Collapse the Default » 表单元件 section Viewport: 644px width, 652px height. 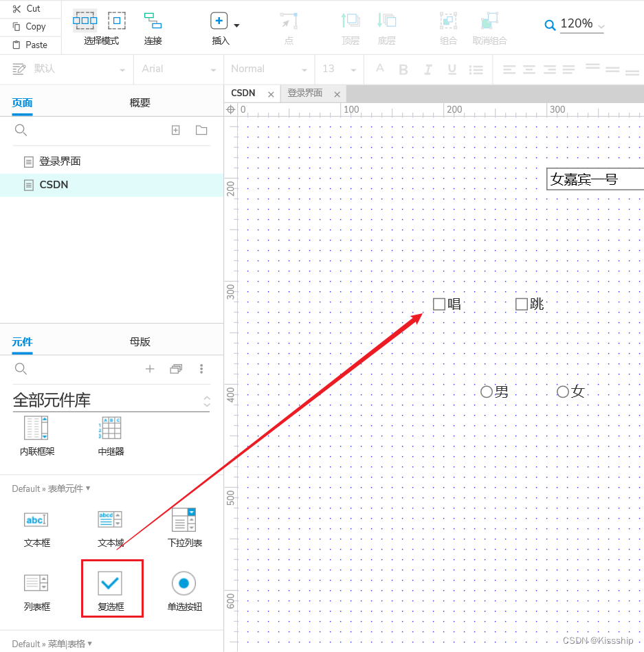(x=51, y=488)
